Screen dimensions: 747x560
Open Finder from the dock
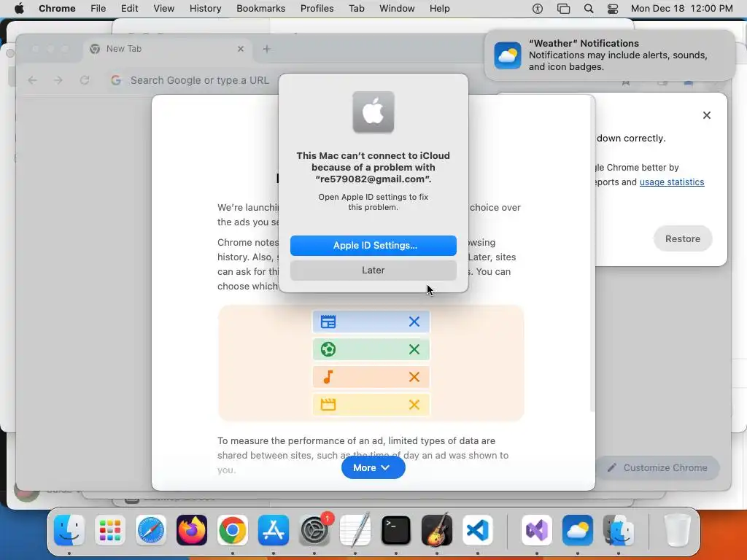69,530
